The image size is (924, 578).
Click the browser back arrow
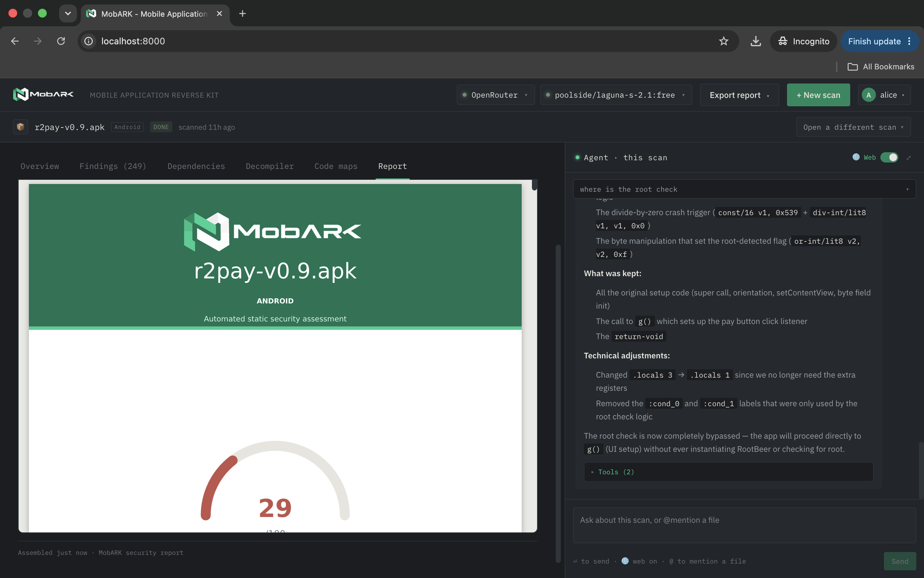coord(15,41)
